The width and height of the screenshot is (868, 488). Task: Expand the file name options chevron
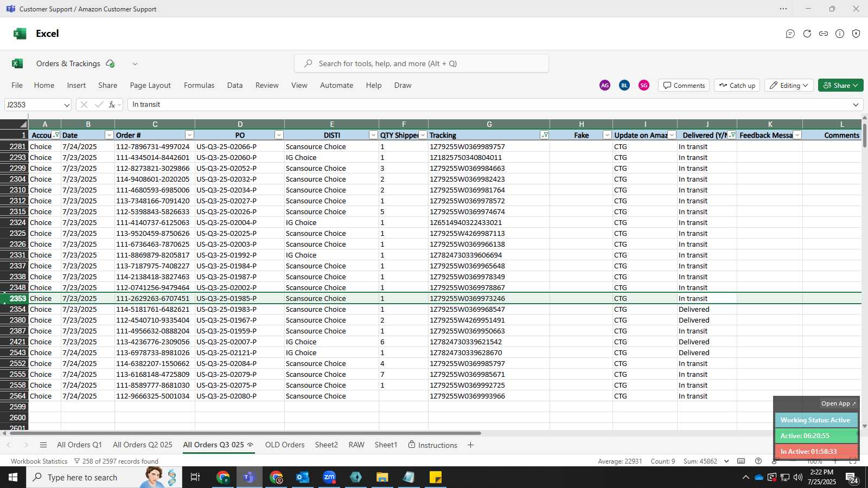(135, 63)
